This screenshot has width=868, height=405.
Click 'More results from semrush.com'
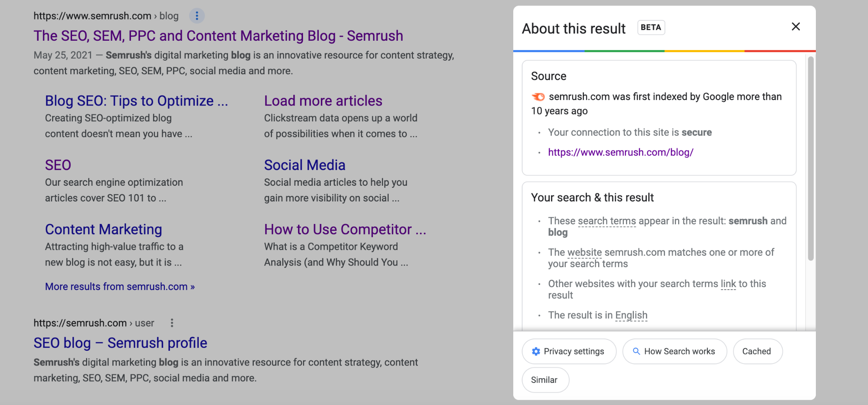click(x=120, y=286)
